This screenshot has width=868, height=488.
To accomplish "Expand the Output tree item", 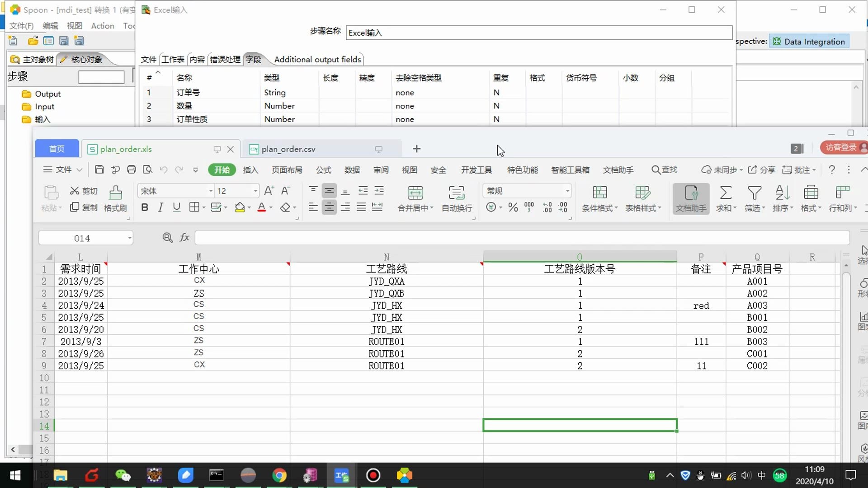I will coord(27,94).
